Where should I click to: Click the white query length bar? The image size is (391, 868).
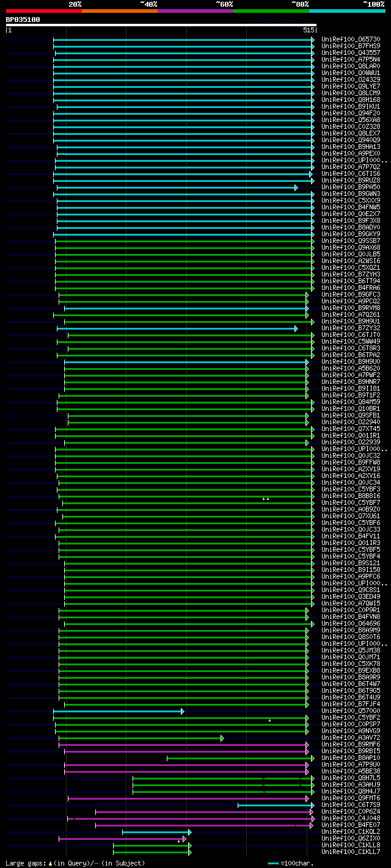click(161, 25)
